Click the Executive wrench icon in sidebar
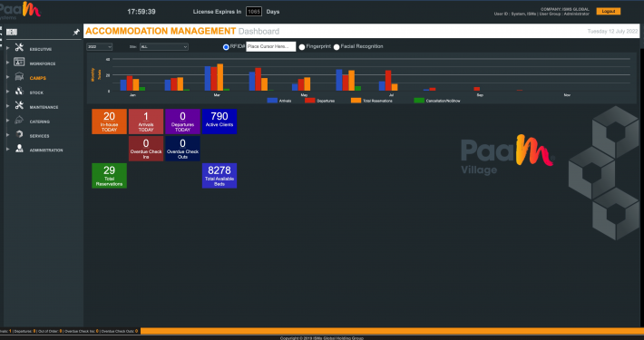 pyautogui.click(x=19, y=48)
